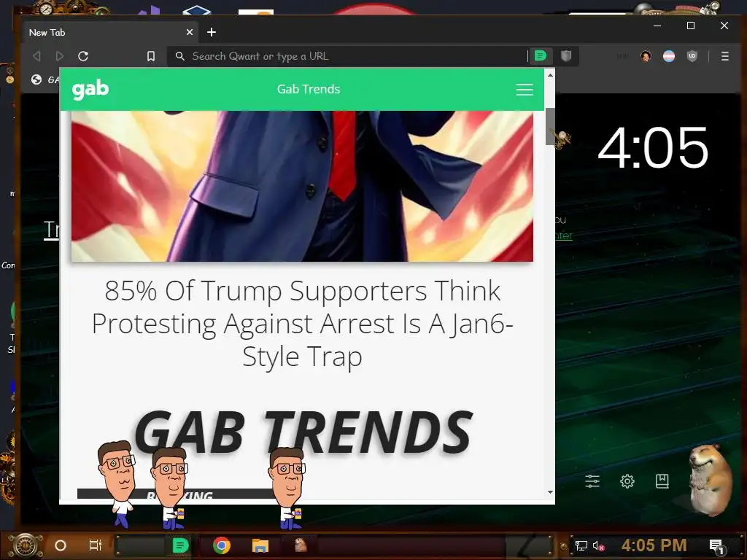Click the Gab Trends header title
747x560 pixels.
pyautogui.click(x=309, y=89)
